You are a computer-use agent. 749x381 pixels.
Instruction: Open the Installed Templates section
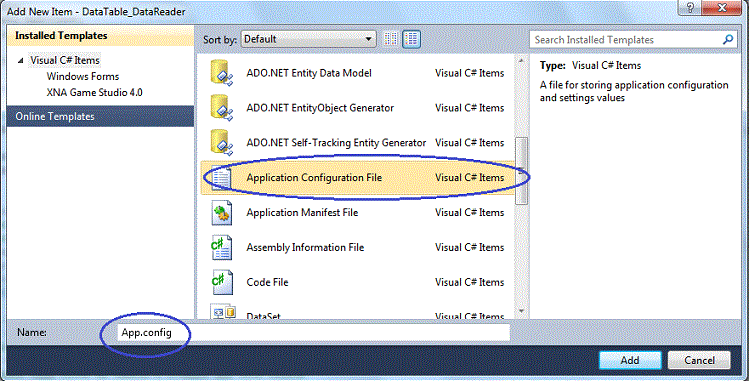[100, 36]
